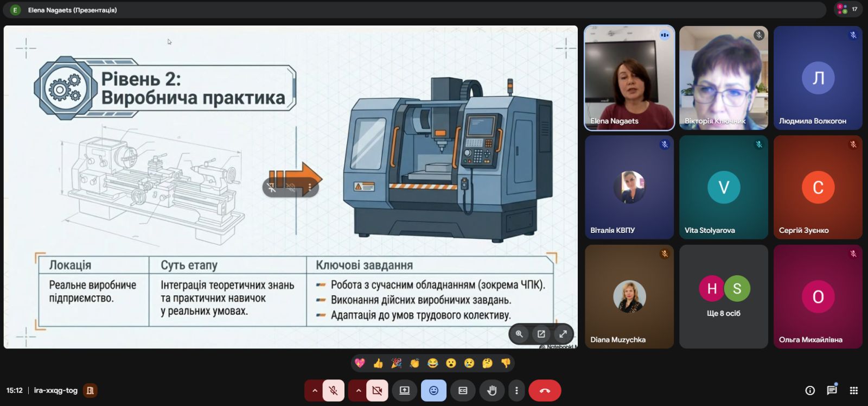Start presenting your screen
Viewport: 868px width, 406px height.
[405, 390]
